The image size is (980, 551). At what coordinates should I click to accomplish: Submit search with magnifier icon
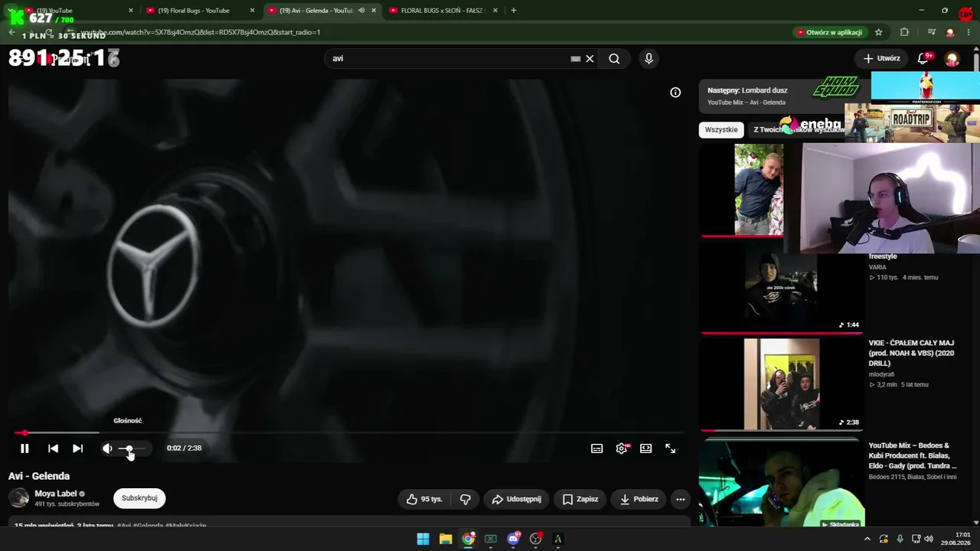tap(614, 59)
